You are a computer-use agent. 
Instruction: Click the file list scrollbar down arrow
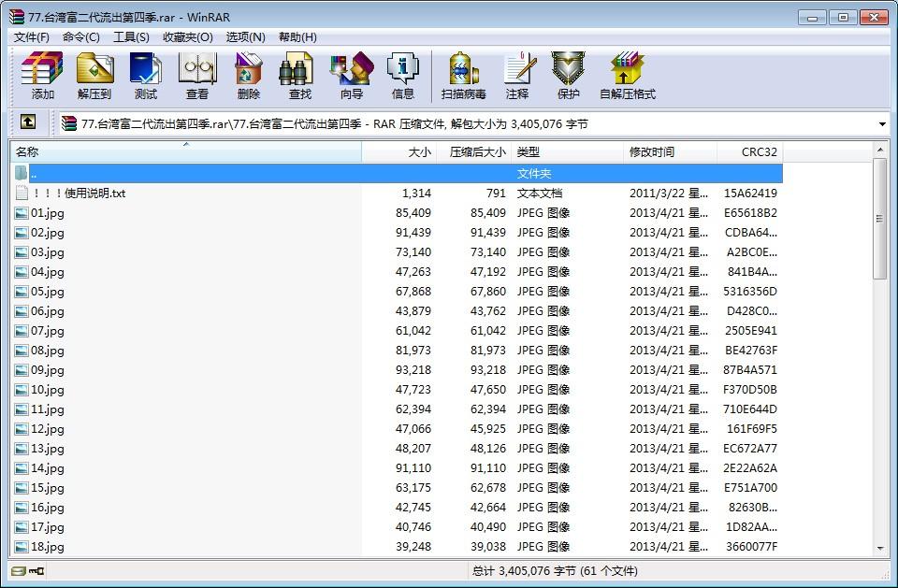pyautogui.click(x=880, y=548)
